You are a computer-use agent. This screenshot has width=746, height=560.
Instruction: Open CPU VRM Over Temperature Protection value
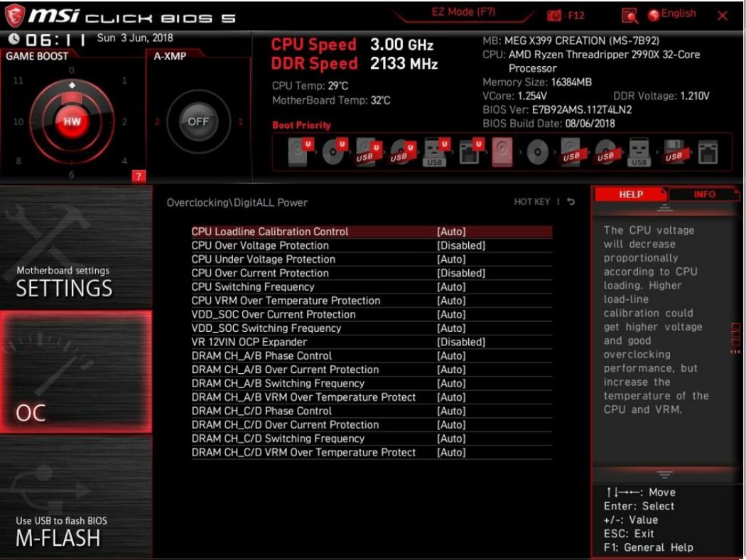pos(451,301)
